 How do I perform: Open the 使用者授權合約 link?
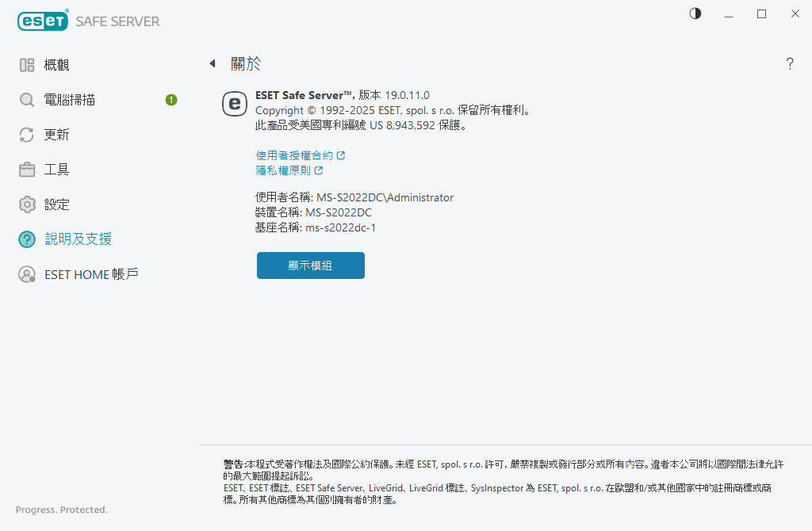pyautogui.click(x=294, y=155)
